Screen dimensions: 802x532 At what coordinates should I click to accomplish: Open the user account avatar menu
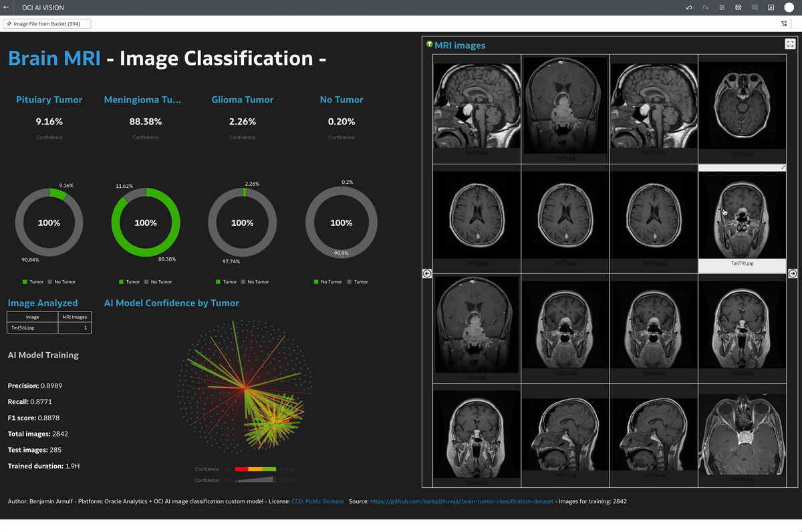789,7
